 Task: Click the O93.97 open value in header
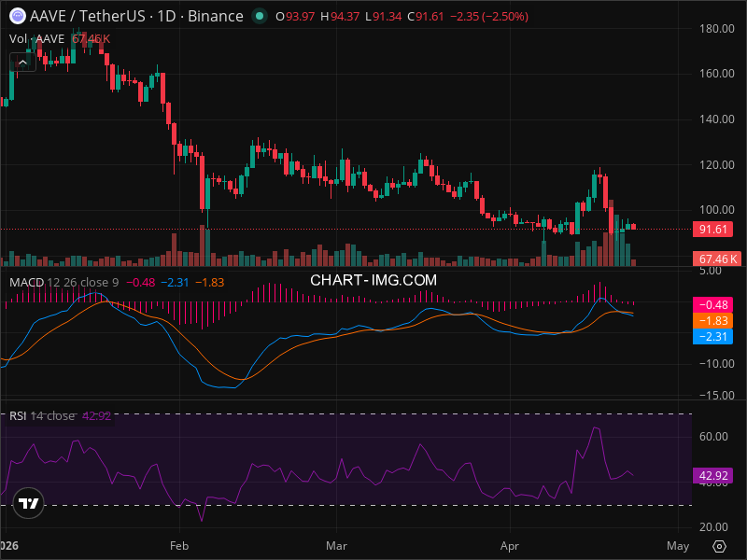[295, 17]
